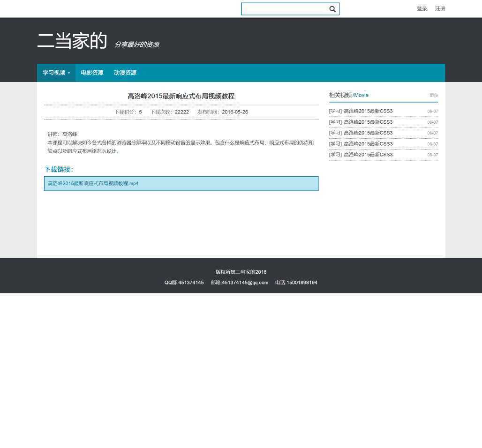The image size is (482, 448).
Task: Select the 动漫资源 nav item
Action: 125,73
